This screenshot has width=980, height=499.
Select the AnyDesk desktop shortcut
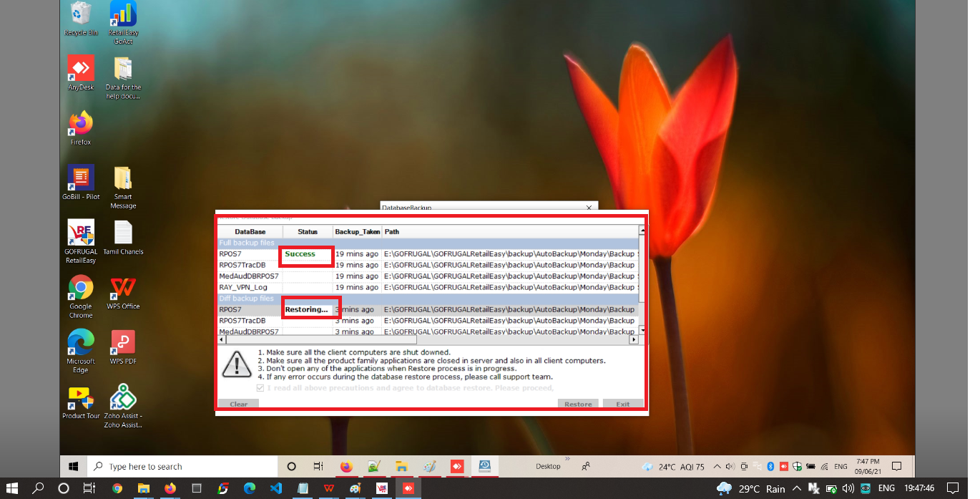81,72
